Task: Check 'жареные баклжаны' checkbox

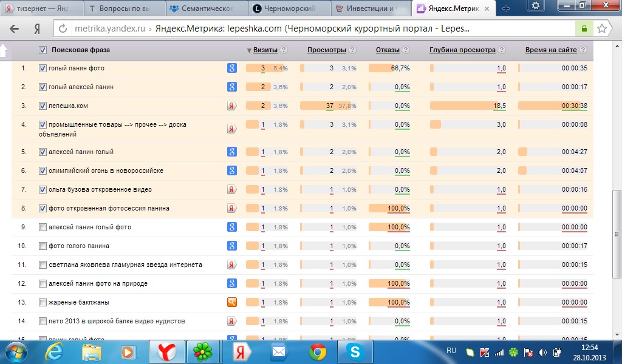Action: [x=43, y=302]
